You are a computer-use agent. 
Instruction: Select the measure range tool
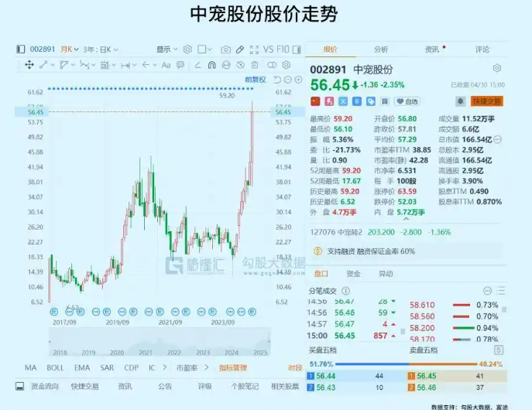pos(125,65)
